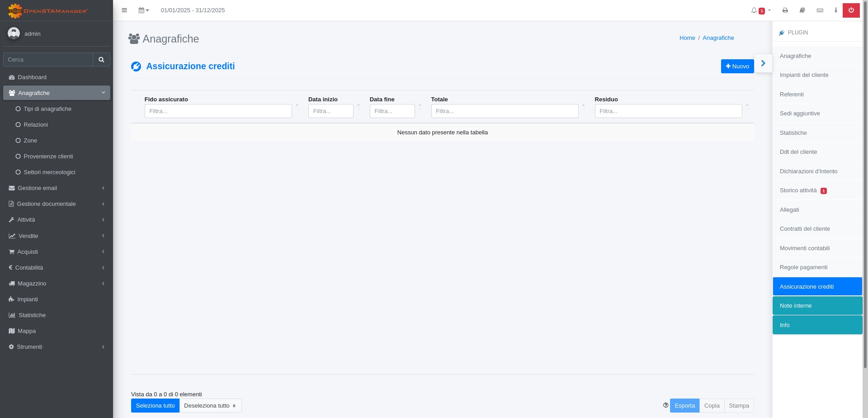Click the red power logout button

point(851,10)
